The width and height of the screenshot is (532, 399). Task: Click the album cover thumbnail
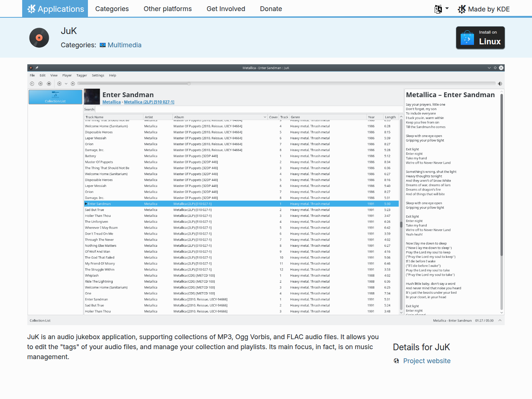point(92,97)
